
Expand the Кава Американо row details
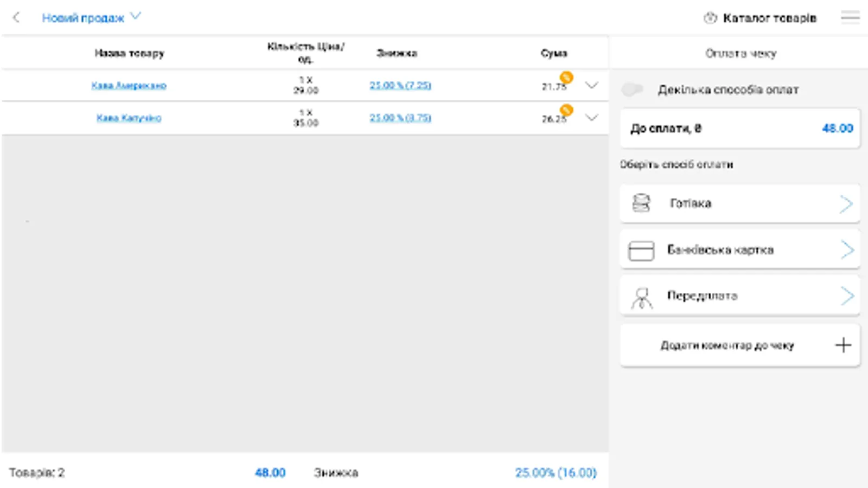[592, 85]
